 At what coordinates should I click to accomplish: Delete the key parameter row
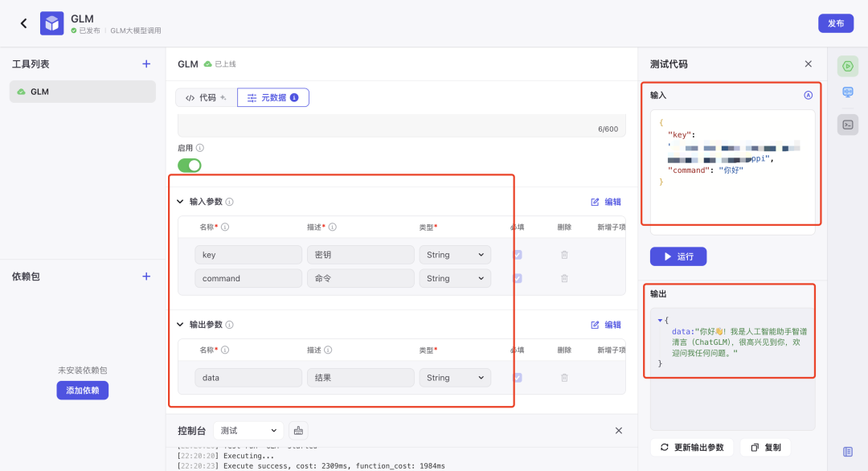point(564,255)
